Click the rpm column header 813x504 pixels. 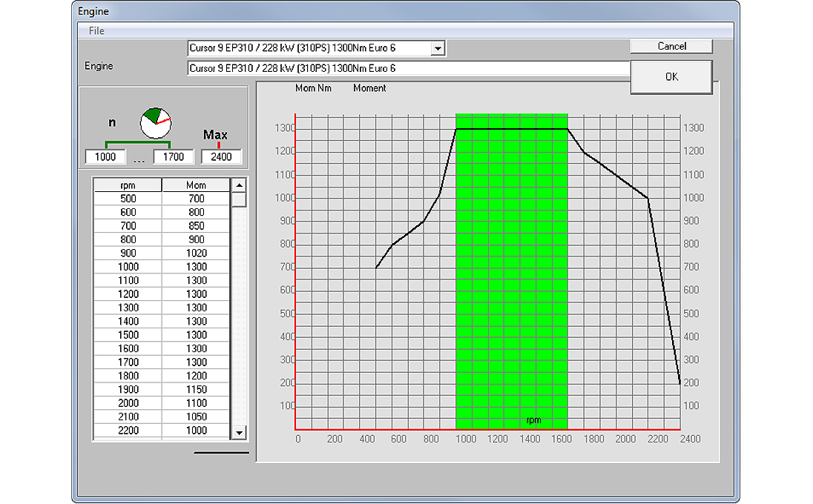point(128,185)
